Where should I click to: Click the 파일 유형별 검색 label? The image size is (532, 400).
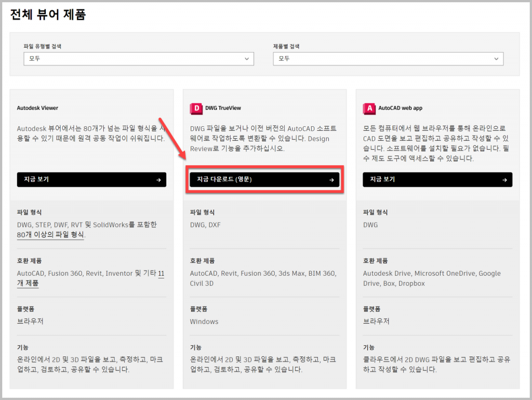pos(43,46)
